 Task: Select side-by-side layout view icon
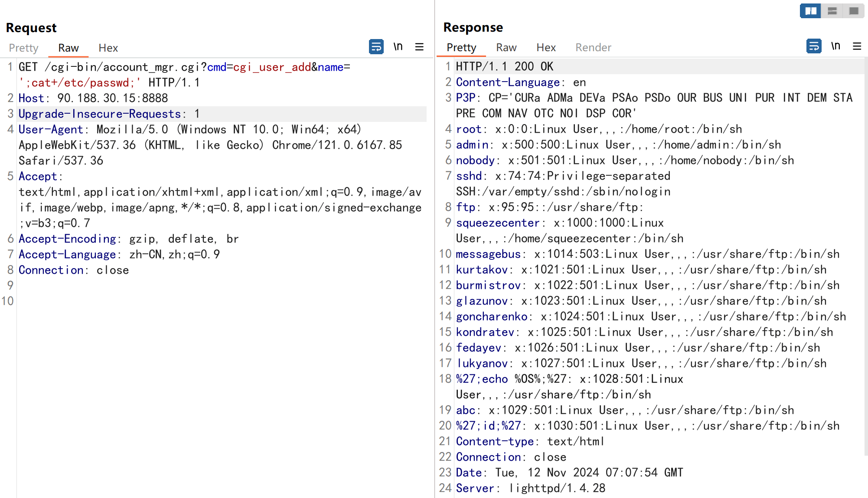point(810,11)
